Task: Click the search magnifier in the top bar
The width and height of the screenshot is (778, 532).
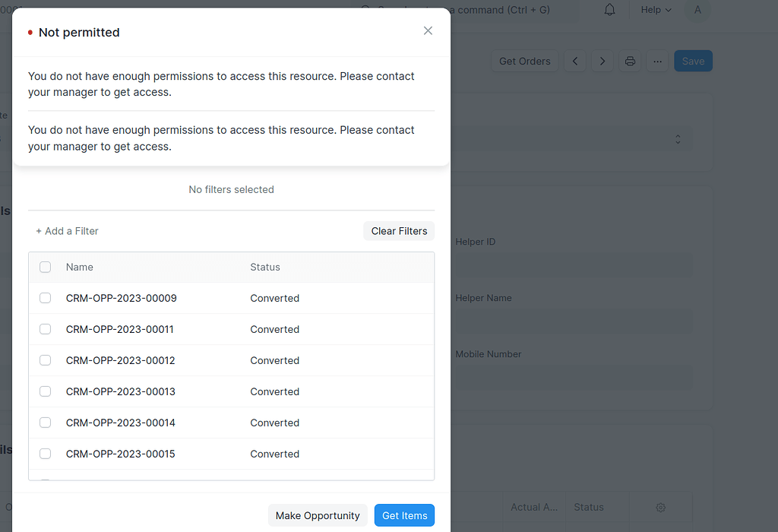Action: point(366,10)
